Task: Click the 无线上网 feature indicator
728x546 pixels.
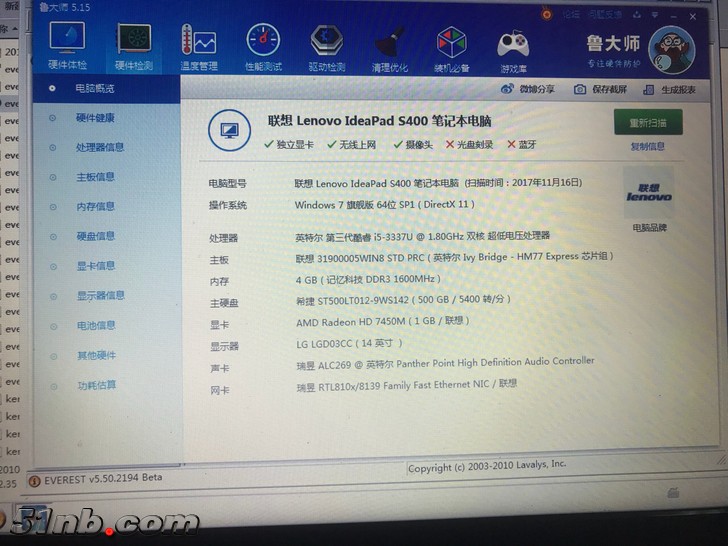Action: click(x=351, y=144)
